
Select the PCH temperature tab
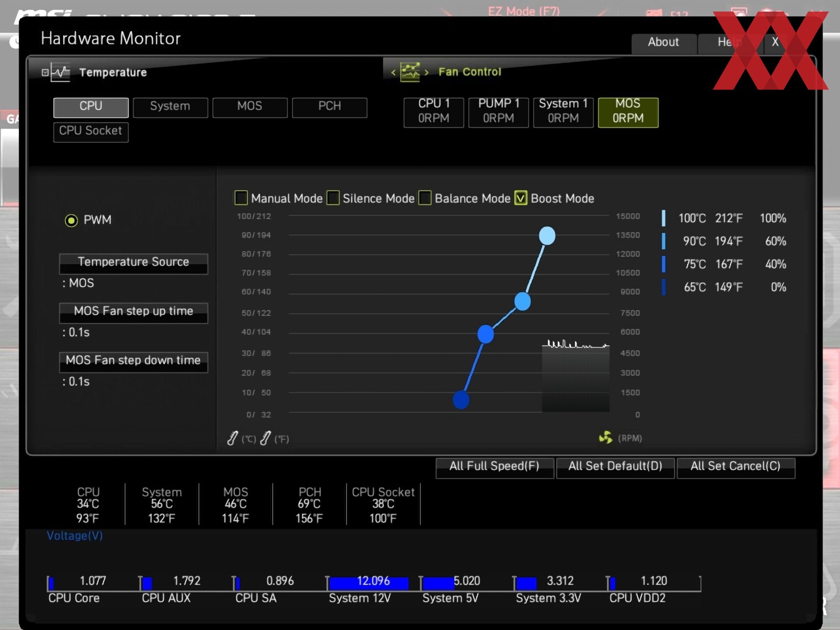click(x=329, y=107)
